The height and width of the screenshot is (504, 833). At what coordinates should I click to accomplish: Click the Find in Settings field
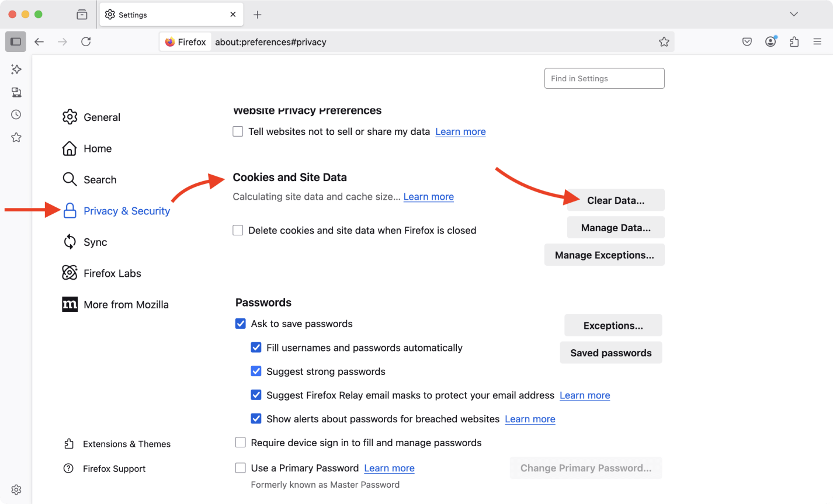[x=604, y=78]
